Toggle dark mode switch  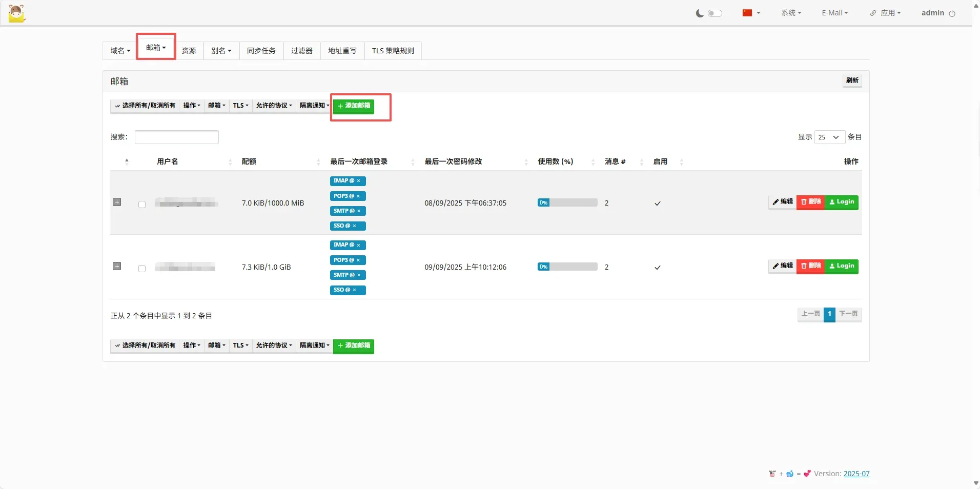click(714, 13)
